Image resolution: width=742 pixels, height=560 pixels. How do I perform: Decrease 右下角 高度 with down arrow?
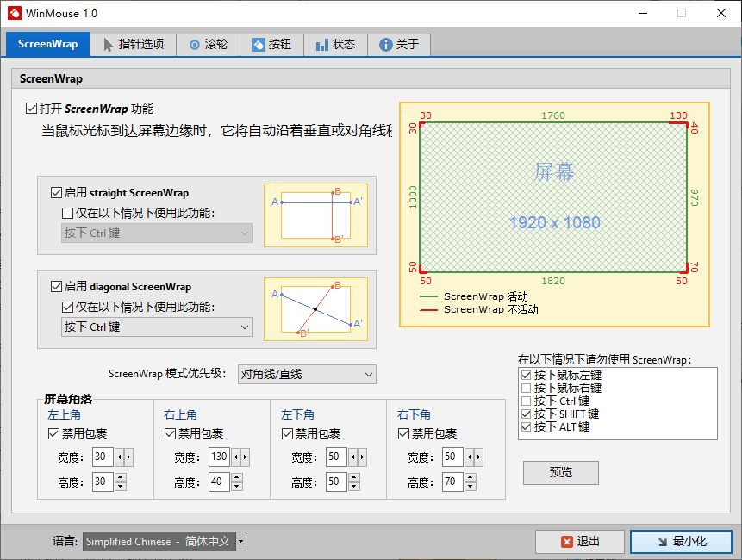[471, 487]
